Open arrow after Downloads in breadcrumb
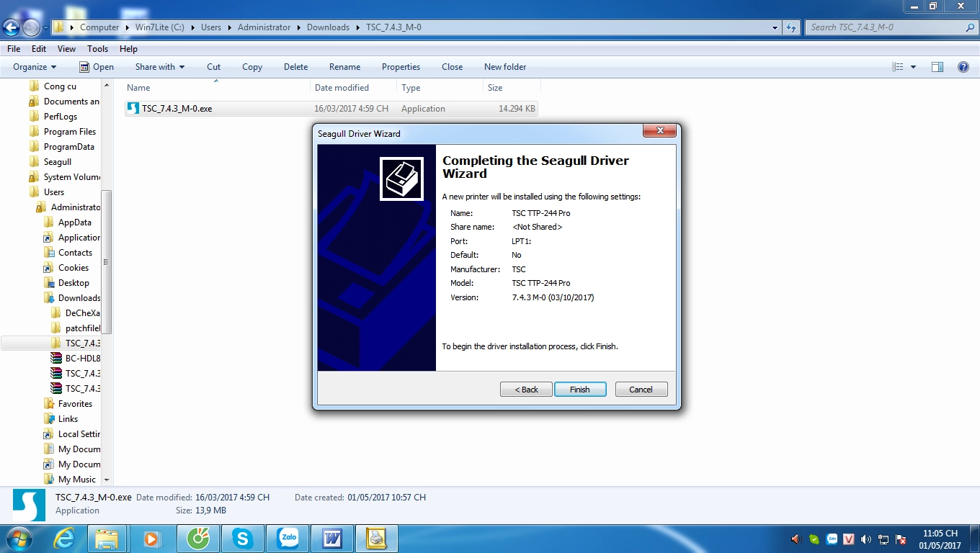 click(x=357, y=27)
